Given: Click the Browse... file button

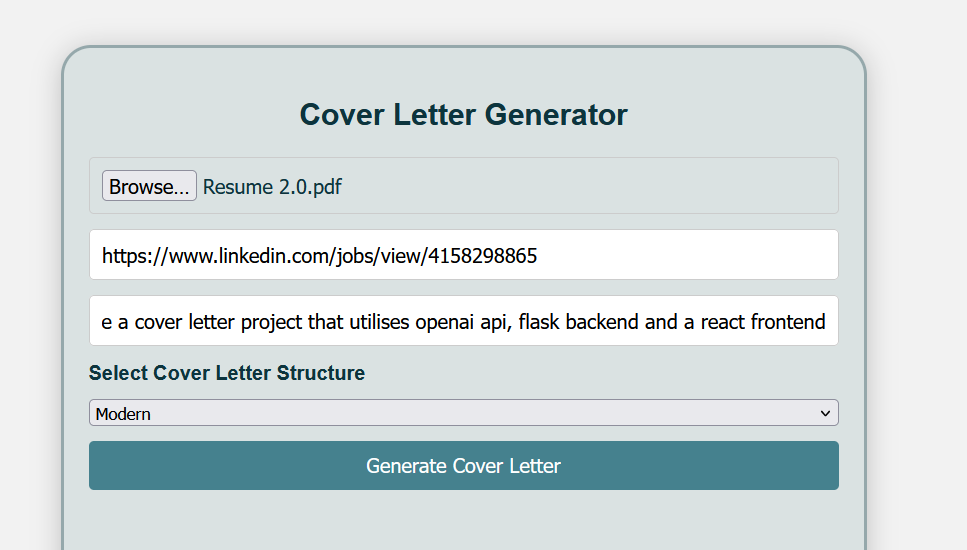Looking at the screenshot, I should point(149,186).
